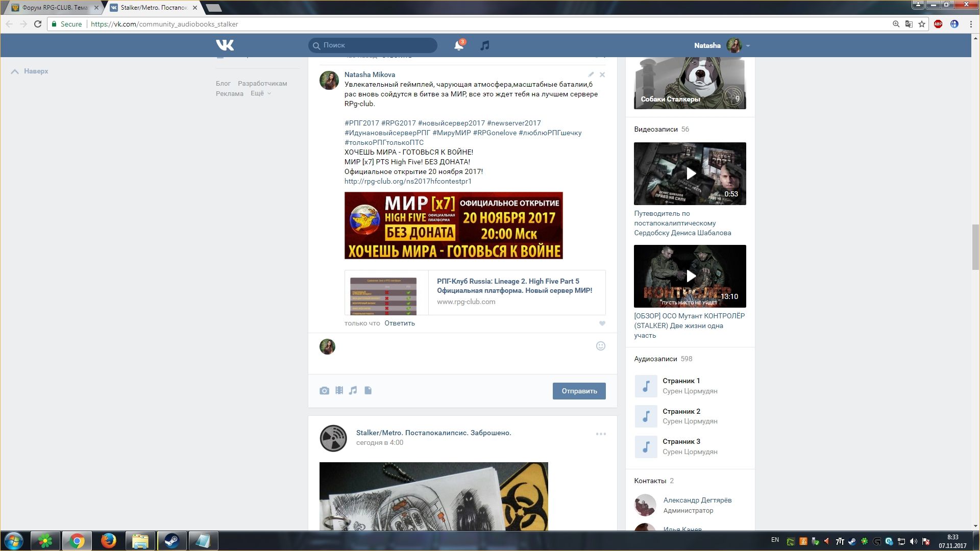Like Natasha Mikova's comment heart

point(602,323)
